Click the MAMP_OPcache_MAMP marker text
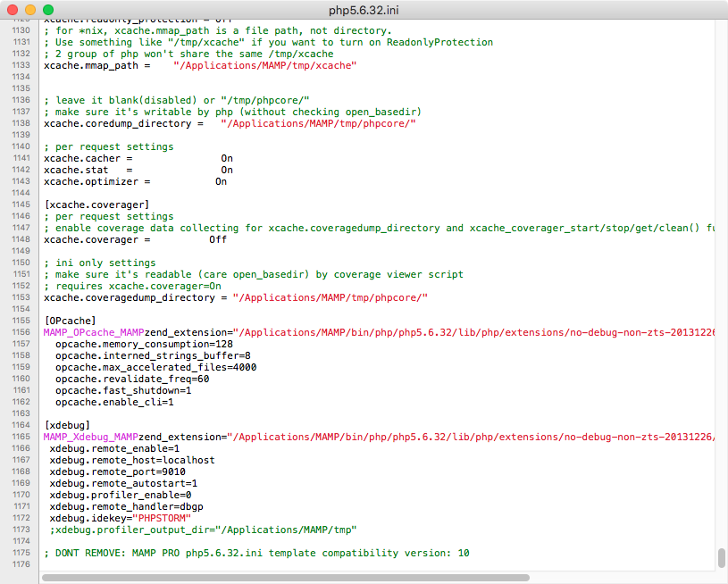The height and width of the screenshot is (584, 728). click(x=94, y=332)
